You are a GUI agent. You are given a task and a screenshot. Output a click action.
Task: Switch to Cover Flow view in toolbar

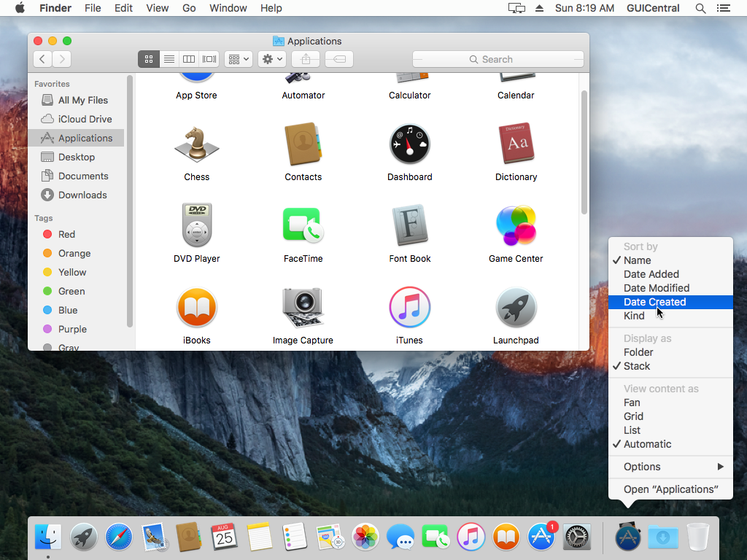pos(209,59)
